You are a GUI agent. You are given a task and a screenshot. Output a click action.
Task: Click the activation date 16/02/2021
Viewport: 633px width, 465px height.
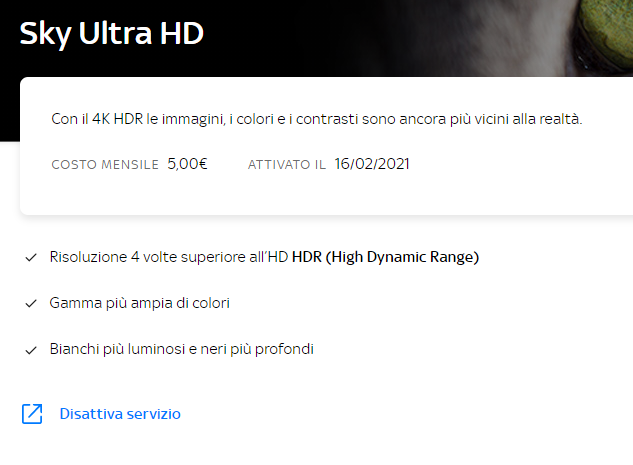coord(372,164)
